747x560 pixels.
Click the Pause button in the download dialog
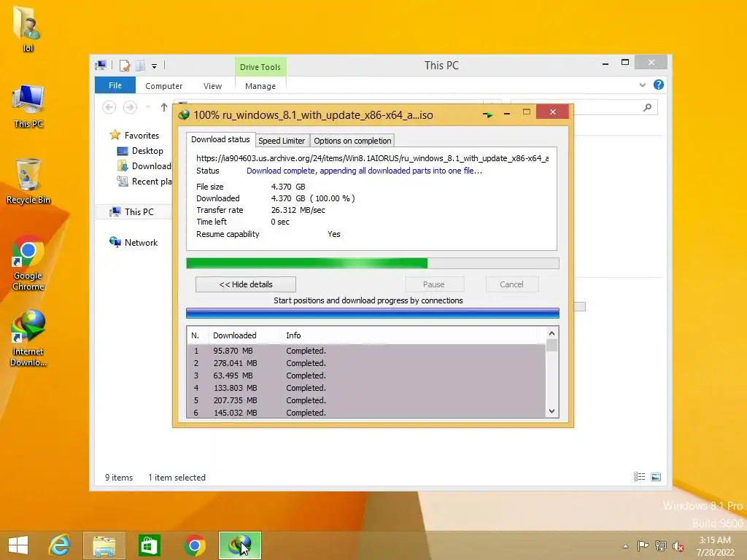[434, 284]
